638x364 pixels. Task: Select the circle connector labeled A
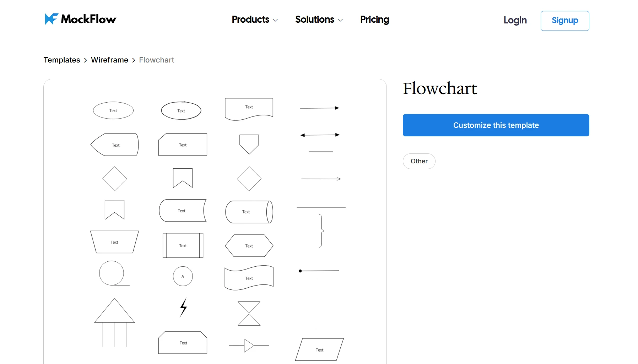point(183,277)
